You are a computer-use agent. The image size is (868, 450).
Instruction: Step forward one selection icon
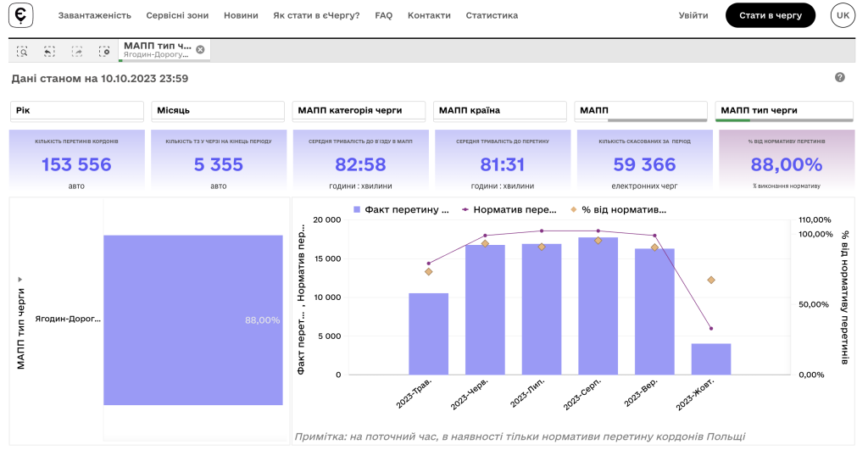77,52
